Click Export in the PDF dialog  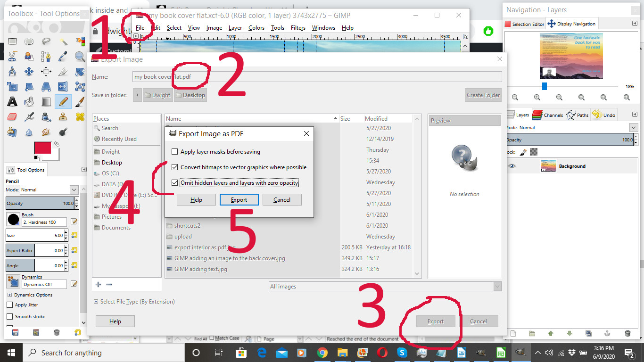[239, 200]
